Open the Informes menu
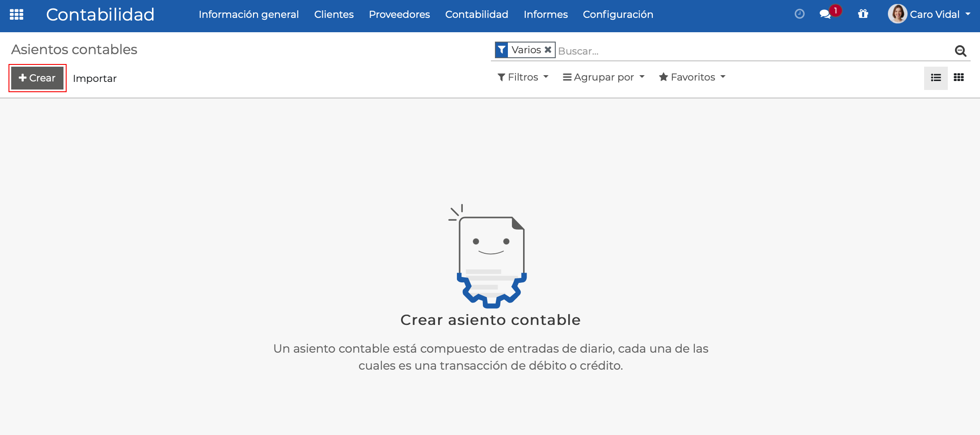This screenshot has width=980, height=435. [x=545, y=14]
